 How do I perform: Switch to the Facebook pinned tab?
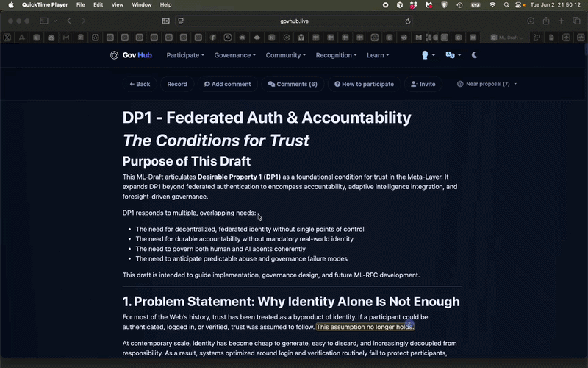pos(213,38)
